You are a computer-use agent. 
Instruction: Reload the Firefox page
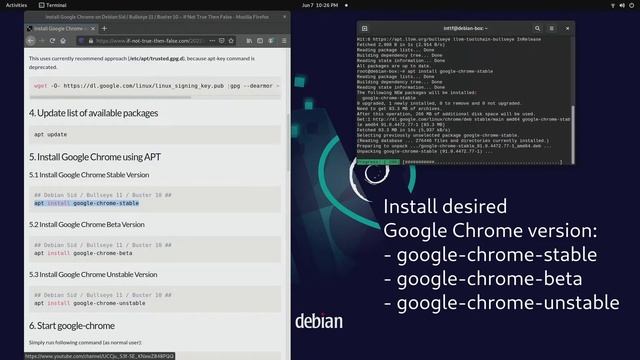click(52, 41)
